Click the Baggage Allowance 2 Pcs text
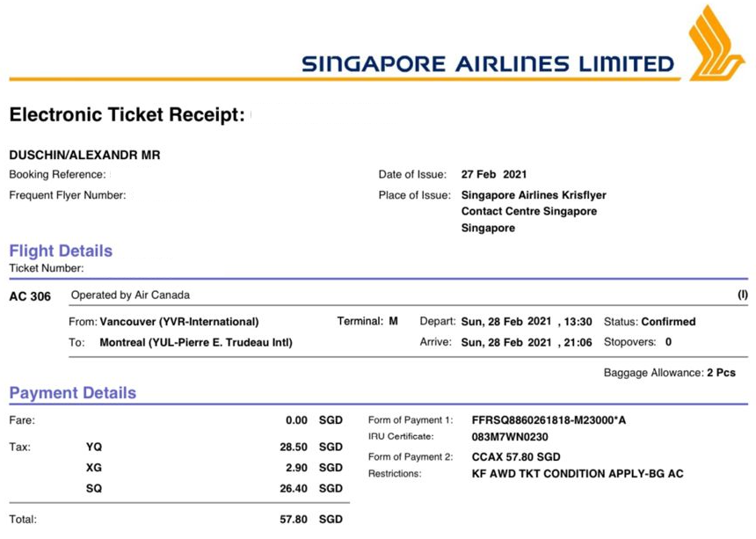756x539 pixels. click(x=669, y=373)
